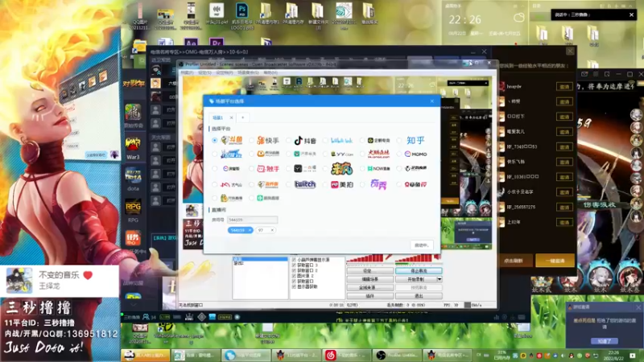Invite friend HF_256557275
Viewport: 644px width, 362px height.
[x=564, y=208]
